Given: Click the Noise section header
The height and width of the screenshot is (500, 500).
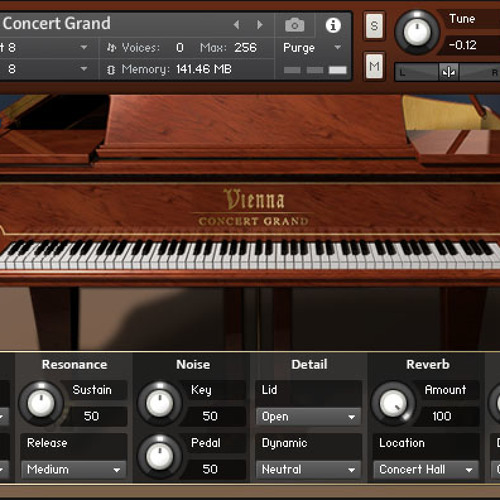Looking at the screenshot, I should (x=193, y=364).
